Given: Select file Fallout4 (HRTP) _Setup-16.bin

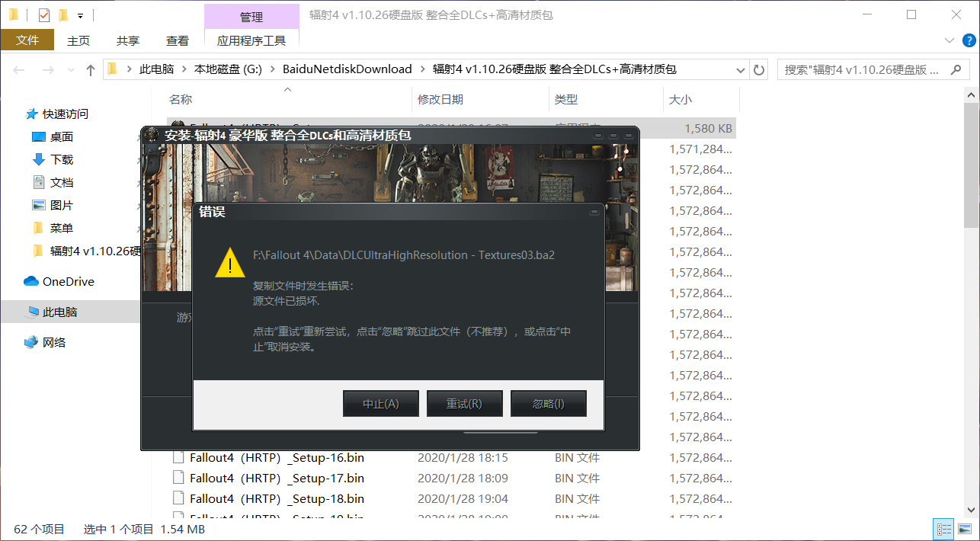Looking at the screenshot, I should (277, 458).
